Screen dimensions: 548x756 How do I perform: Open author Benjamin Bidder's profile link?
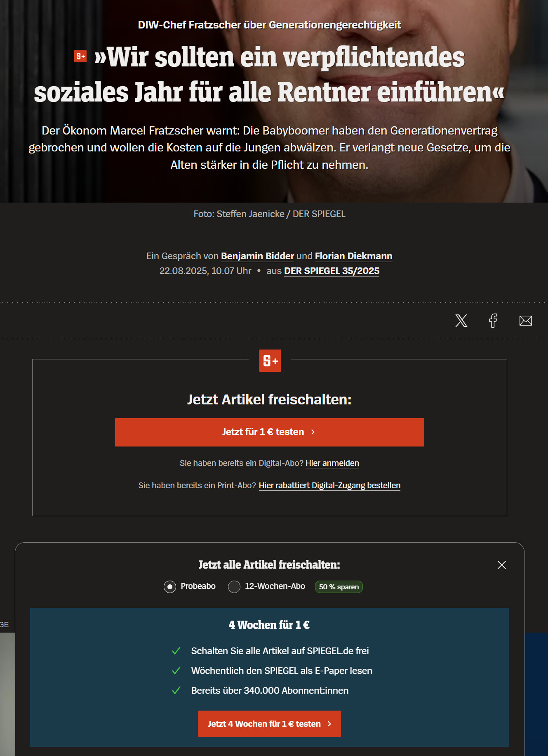pyautogui.click(x=258, y=256)
